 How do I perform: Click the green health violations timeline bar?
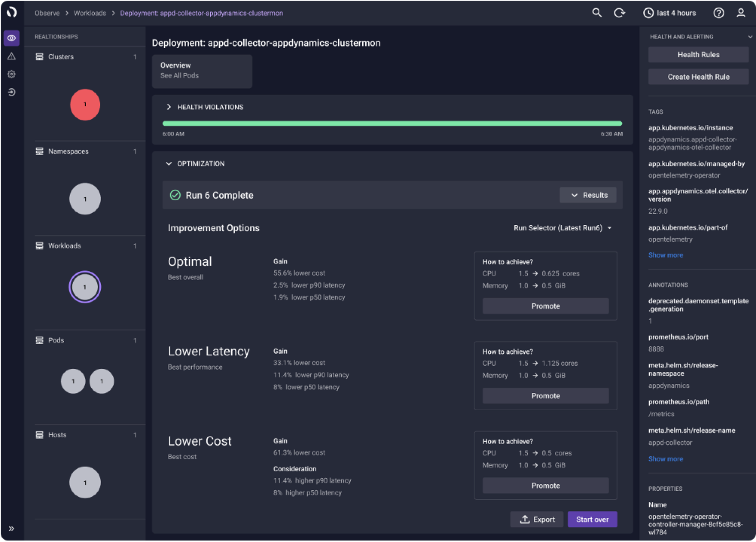point(392,124)
